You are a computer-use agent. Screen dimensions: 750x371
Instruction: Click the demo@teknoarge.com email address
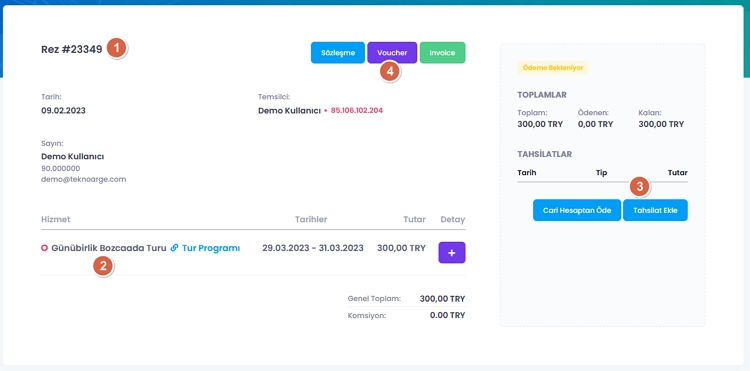tap(84, 180)
